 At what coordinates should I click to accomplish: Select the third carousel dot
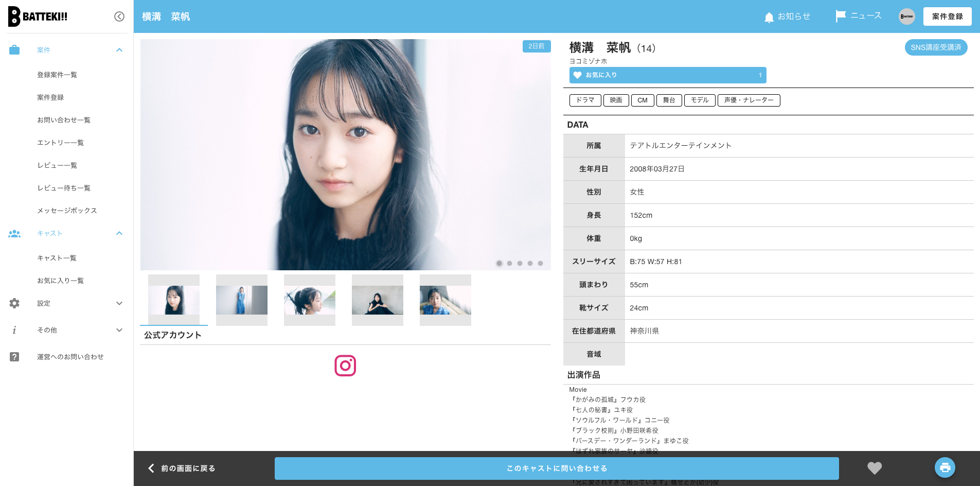tap(520, 263)
